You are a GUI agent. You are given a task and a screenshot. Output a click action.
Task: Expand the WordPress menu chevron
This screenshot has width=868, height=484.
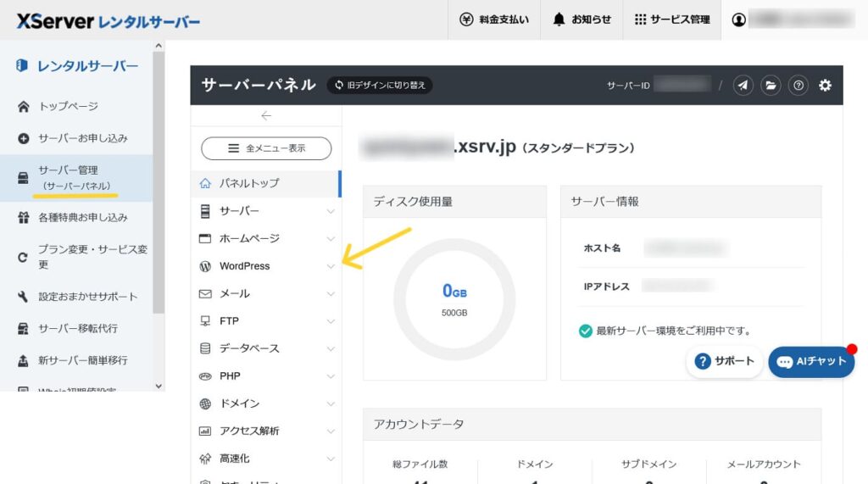click(x=331, y=266)
